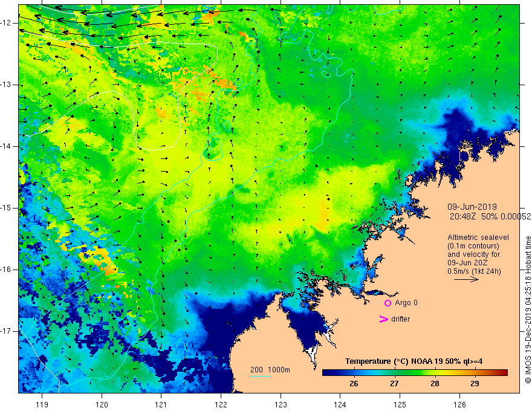
Task: Click the magenta Argo 0 circle marker
Action: tap(388, 303)
